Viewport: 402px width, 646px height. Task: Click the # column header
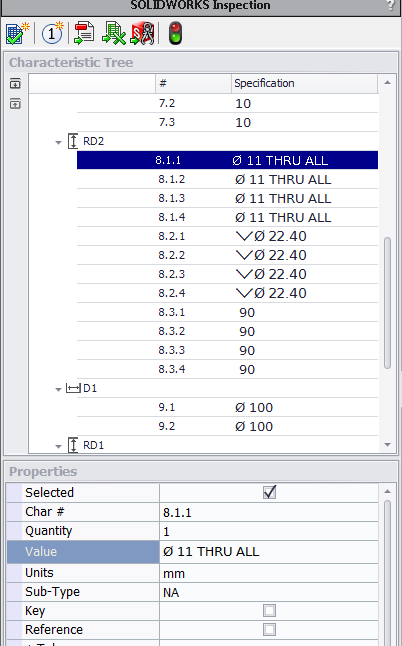tap(193, 84)
